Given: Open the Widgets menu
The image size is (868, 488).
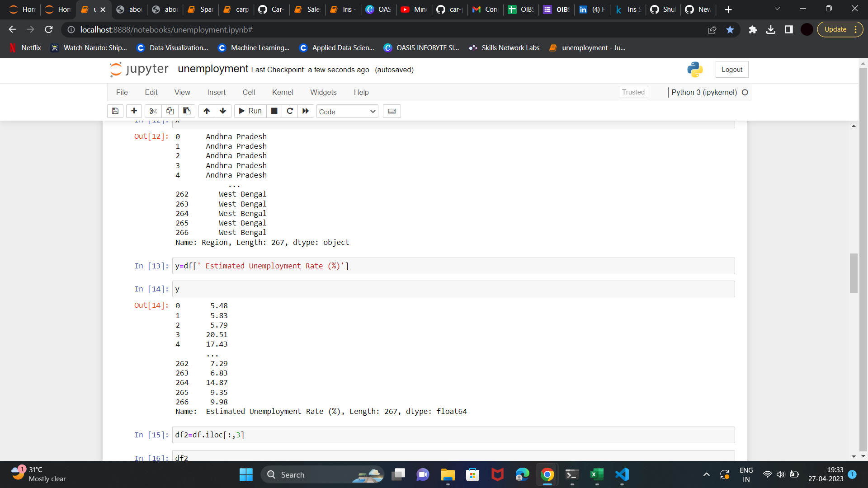Looking at the screenshot, I should pyautogui.click(x=323, y=92).
